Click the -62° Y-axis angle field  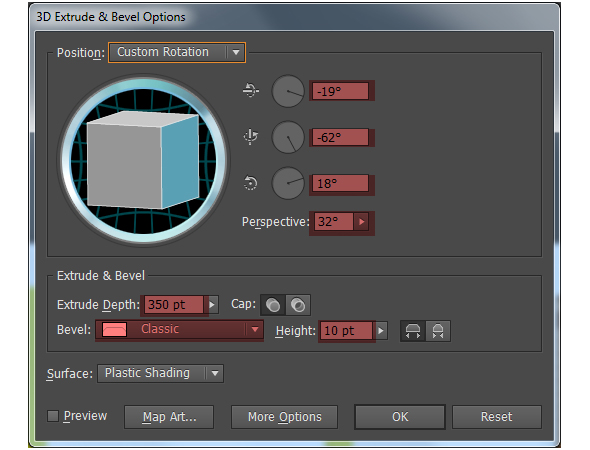[x=340, y=137]
